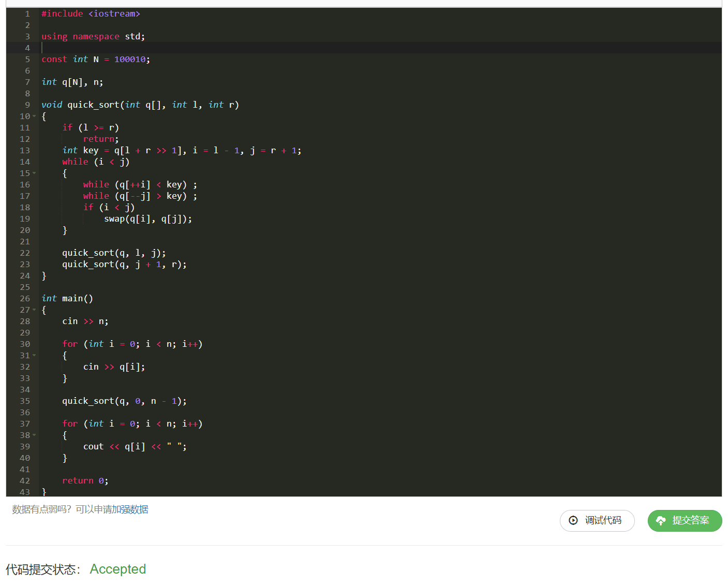Click the 'void quick_sort' function signature
728x585 pixels.
[140, 105]
